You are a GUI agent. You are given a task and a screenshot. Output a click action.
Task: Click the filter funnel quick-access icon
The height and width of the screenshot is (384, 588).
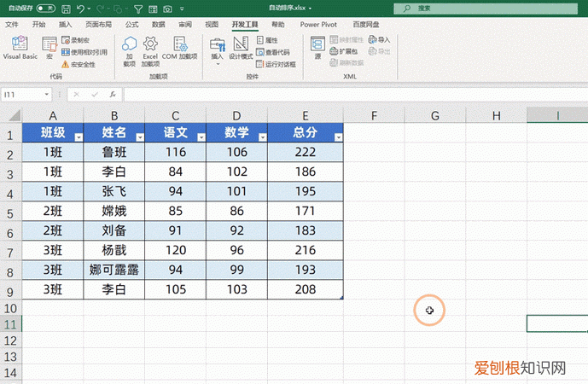138,9
